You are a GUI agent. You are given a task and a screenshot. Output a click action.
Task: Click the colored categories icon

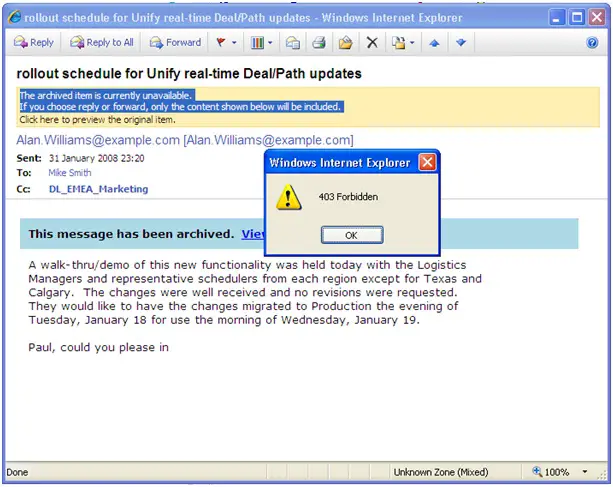click(257, 42)
